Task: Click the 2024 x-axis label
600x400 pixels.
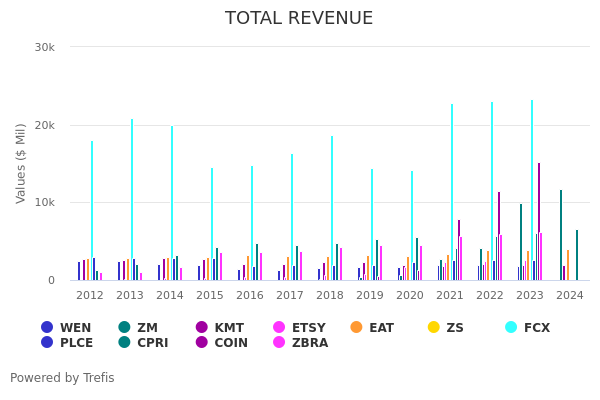Action: 569,296
